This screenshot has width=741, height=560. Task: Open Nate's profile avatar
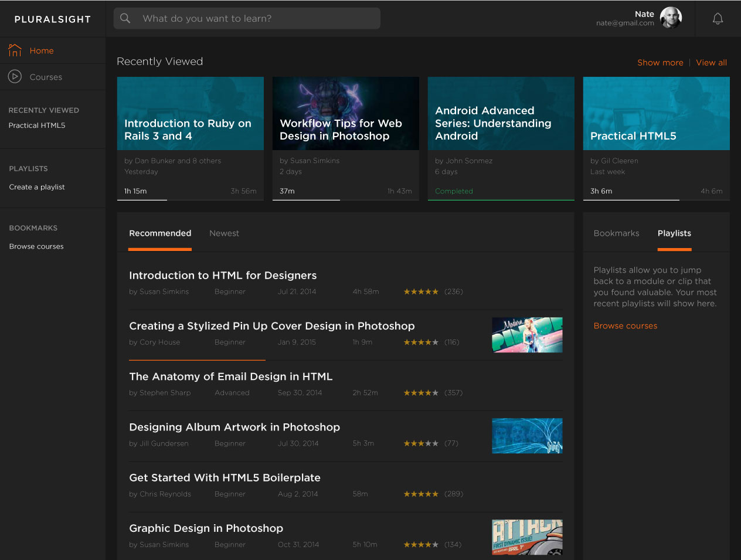click(671, 18)
